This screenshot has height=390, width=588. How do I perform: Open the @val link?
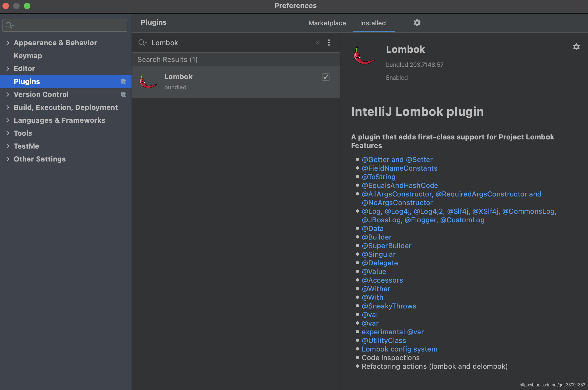pos(370,315)
